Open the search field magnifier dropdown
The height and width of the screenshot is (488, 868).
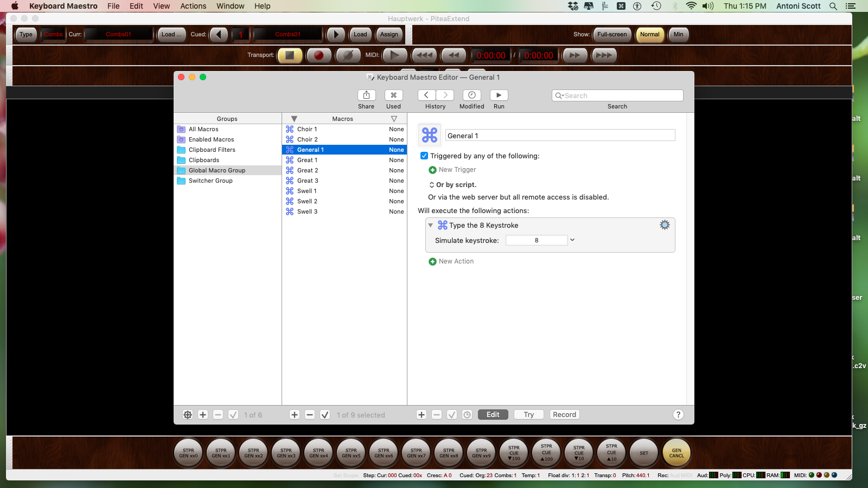pos(559,95)
